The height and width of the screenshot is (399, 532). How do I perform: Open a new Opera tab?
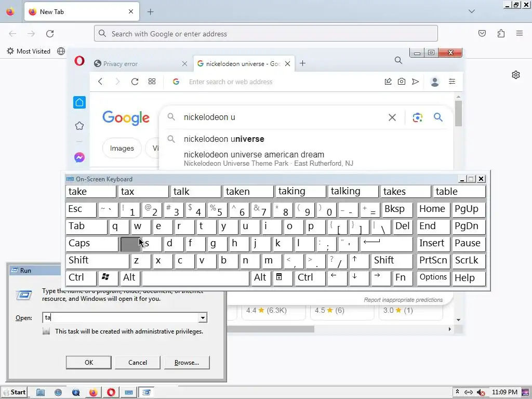click(303, 63)
